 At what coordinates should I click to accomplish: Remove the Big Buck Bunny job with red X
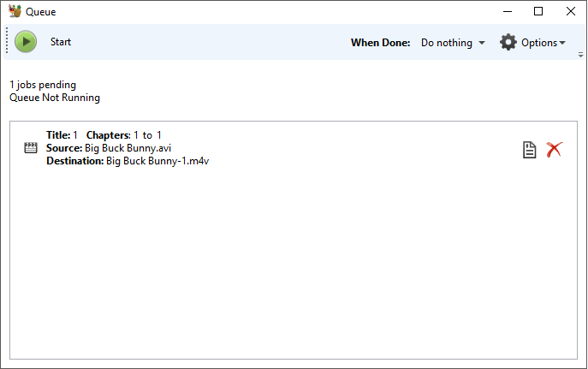click(x=554, y=149)
